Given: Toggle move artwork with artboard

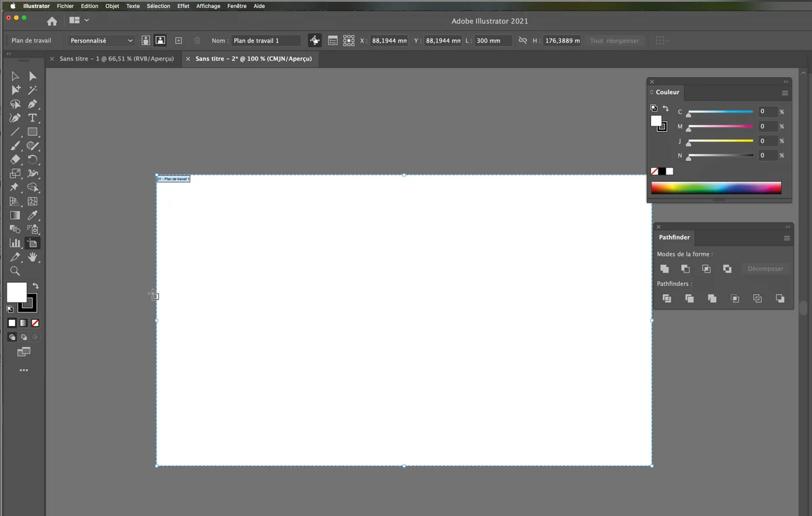Looking at the screenshot, I should [315, 41].
